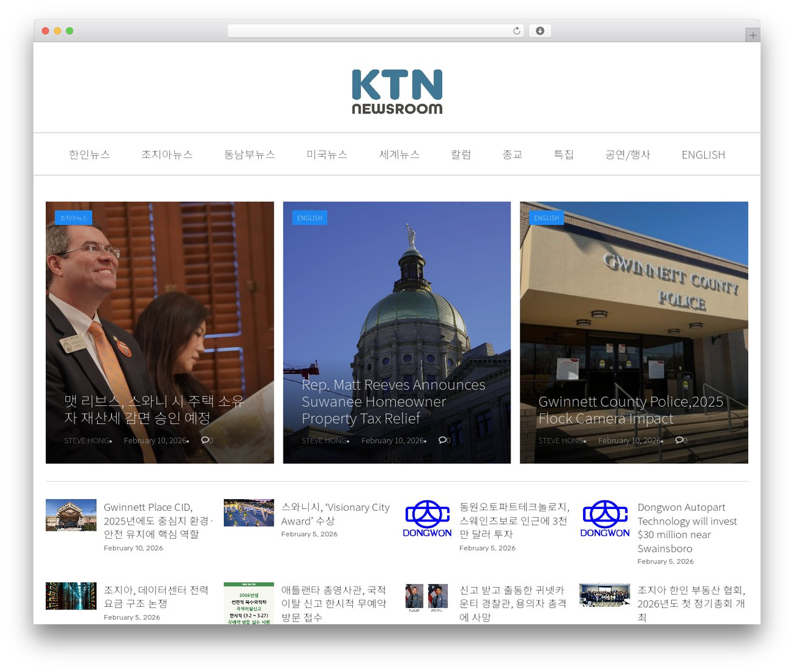Read 스와니시 'Visionary City Award' 수상 article

click(x=336, y=514)
